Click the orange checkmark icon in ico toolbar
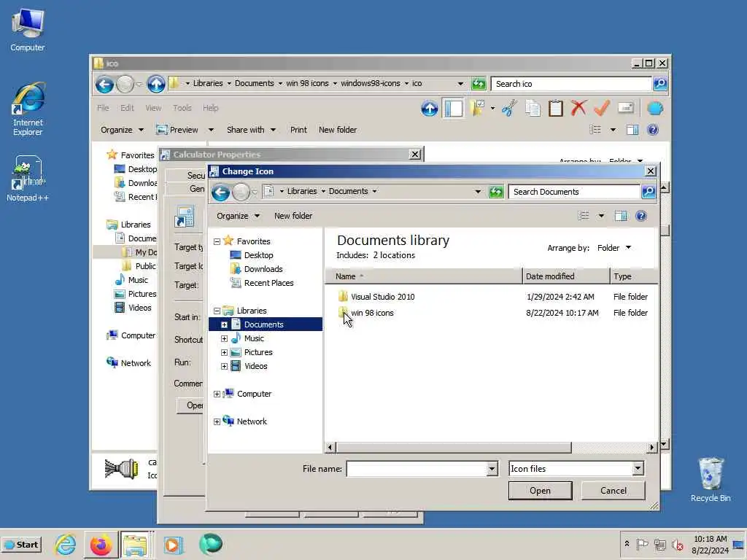Screen dimensions: 747x560 [x=602, y=108]
